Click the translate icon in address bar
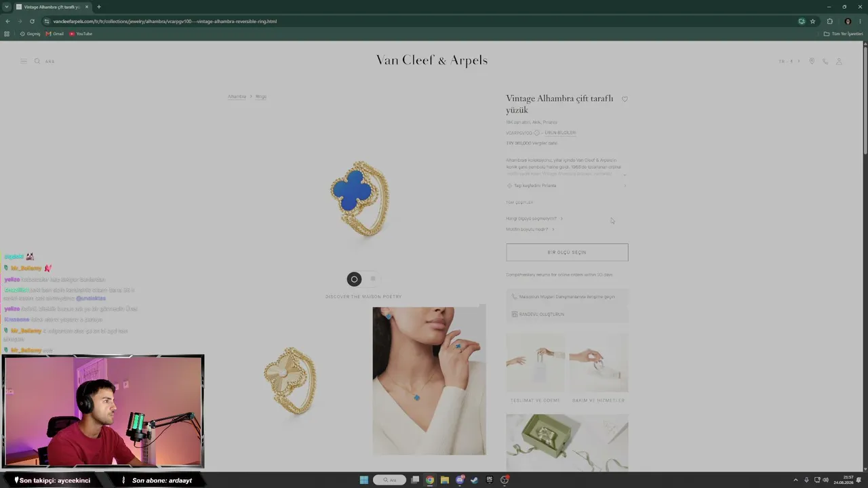This screenshot has width=868, height=488. (x=802, y=21)
